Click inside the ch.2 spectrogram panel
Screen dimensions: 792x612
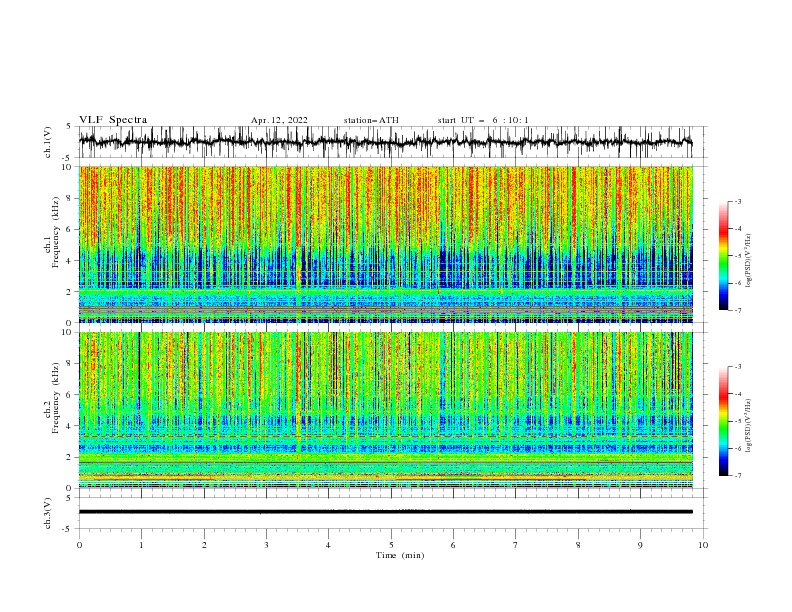pos(386,410)
